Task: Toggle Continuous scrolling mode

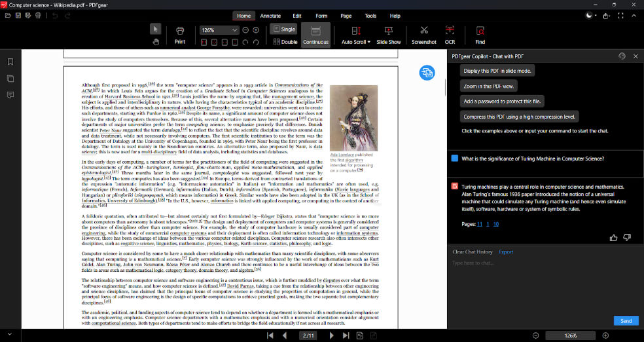Action: [315, 35]
